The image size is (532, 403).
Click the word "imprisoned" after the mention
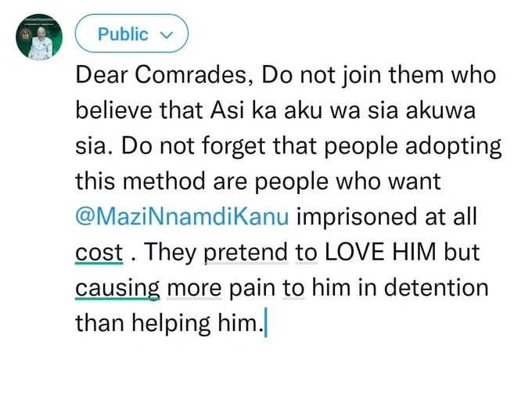tap(357, 217)
